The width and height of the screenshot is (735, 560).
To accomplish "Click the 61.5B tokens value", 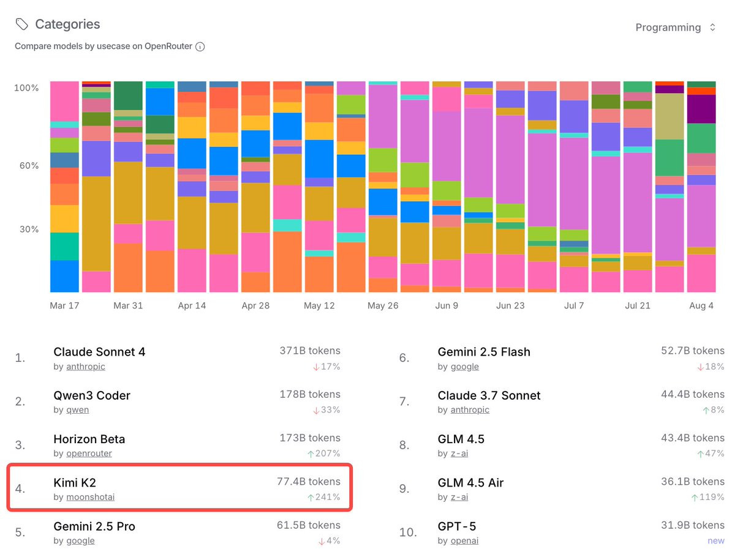I will point(308,525).
